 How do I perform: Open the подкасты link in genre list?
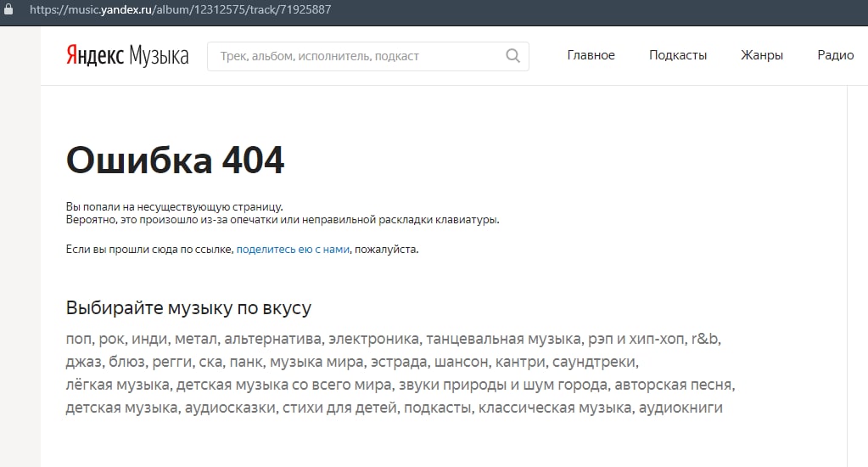tap(437, 408)
